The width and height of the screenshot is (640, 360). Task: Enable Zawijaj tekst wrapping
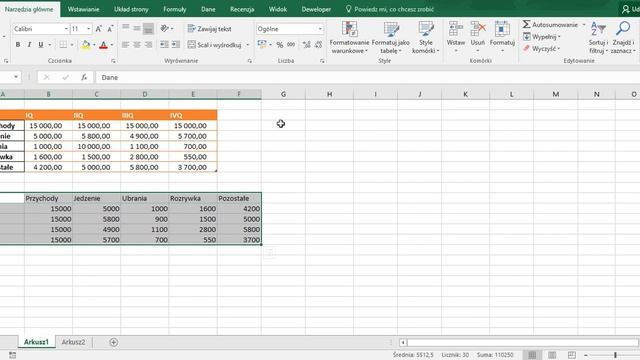click(x=209, y=29)
